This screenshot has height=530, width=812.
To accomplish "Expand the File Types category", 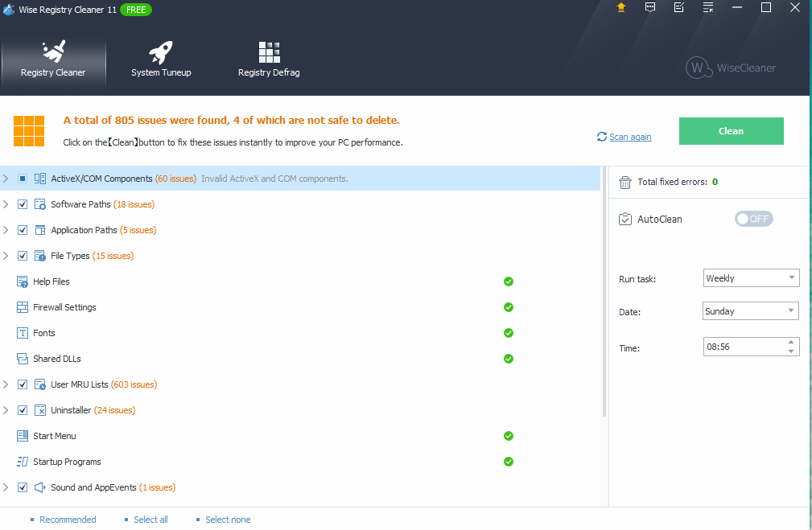I will click(6, 256).
